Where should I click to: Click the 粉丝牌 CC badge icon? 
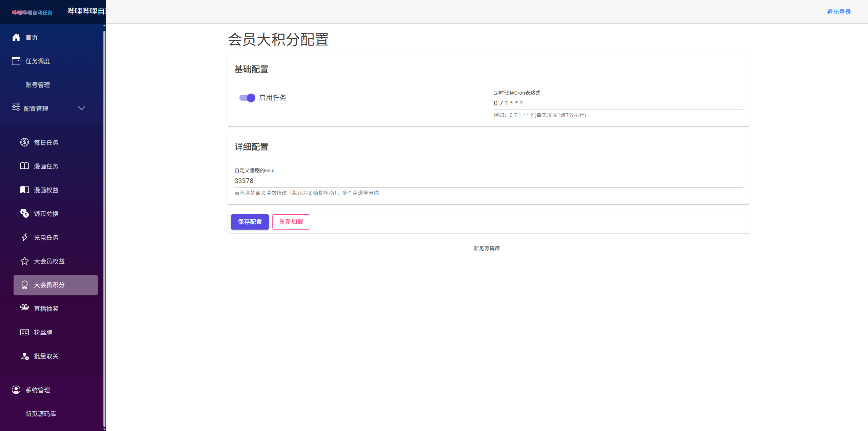24,332
